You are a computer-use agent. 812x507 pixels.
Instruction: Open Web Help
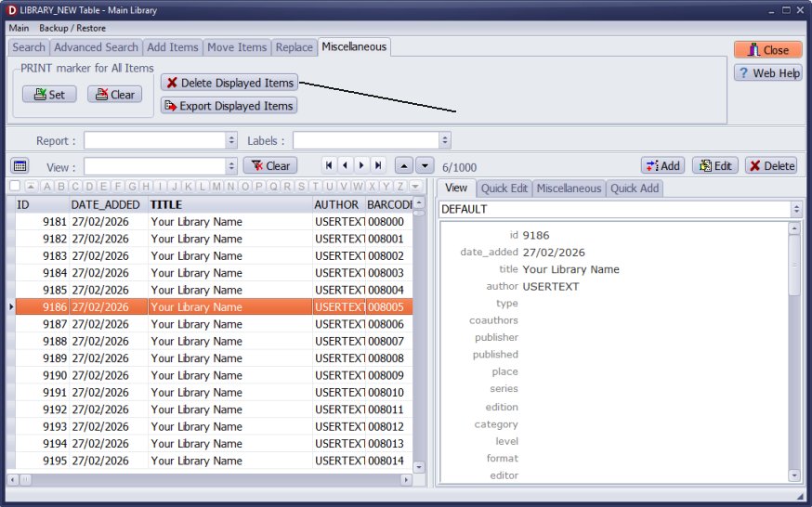[767, 72]
